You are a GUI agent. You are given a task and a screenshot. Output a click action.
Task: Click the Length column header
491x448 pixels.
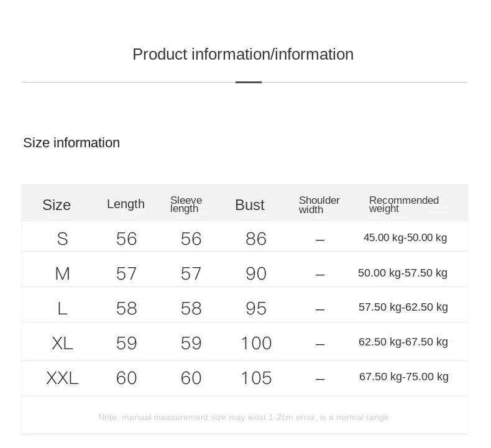(x=126, y=204)
